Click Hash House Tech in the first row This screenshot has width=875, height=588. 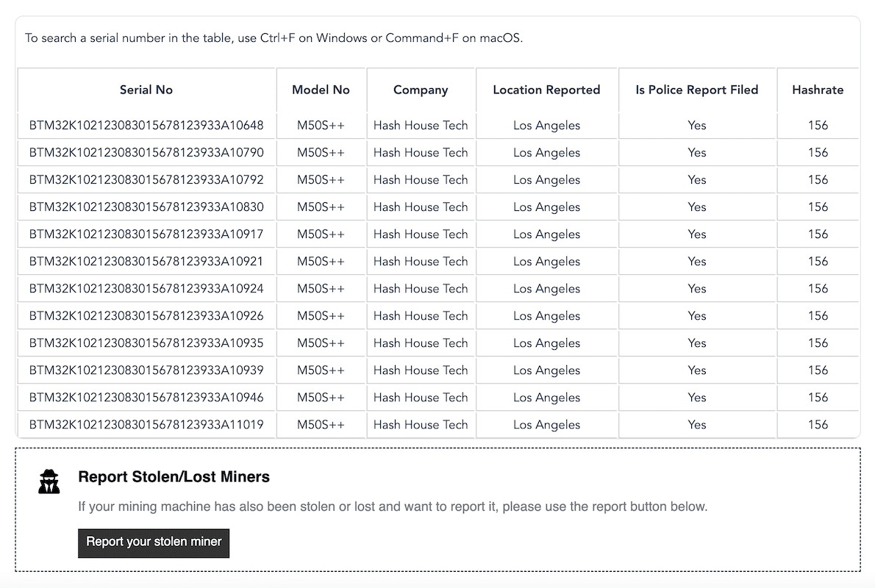tap(421, 125)
